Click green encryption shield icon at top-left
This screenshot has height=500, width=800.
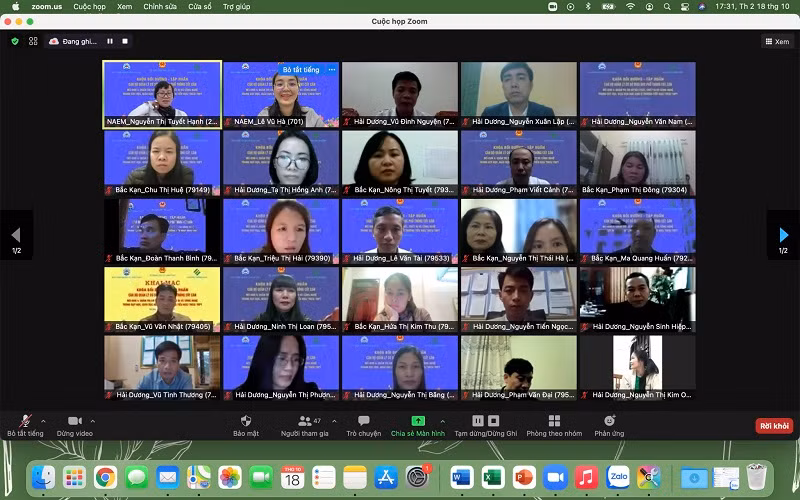(15, 41)
